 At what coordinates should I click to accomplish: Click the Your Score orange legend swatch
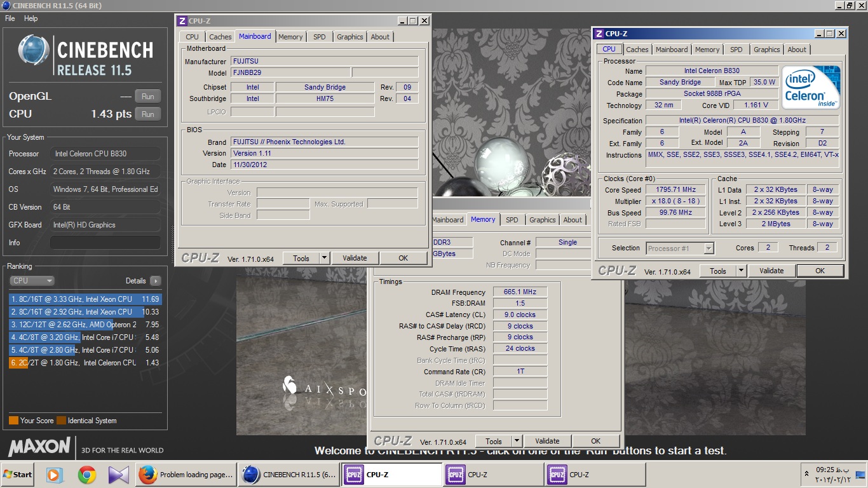coord(13,421)
